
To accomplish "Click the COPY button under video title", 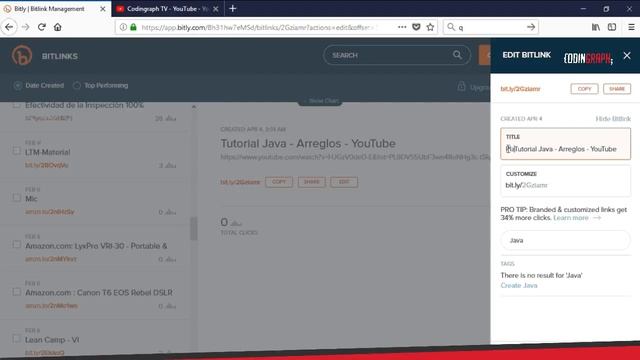I will [279, 182].
